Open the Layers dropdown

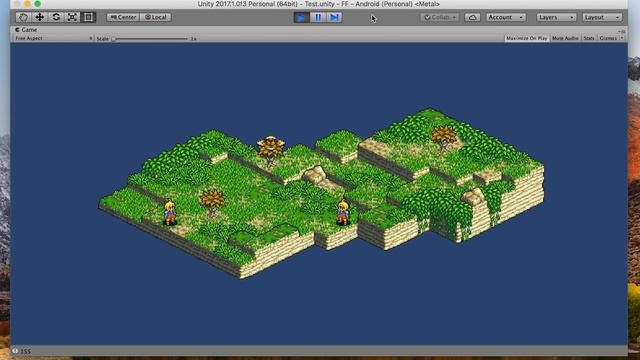tap(556, 17)
